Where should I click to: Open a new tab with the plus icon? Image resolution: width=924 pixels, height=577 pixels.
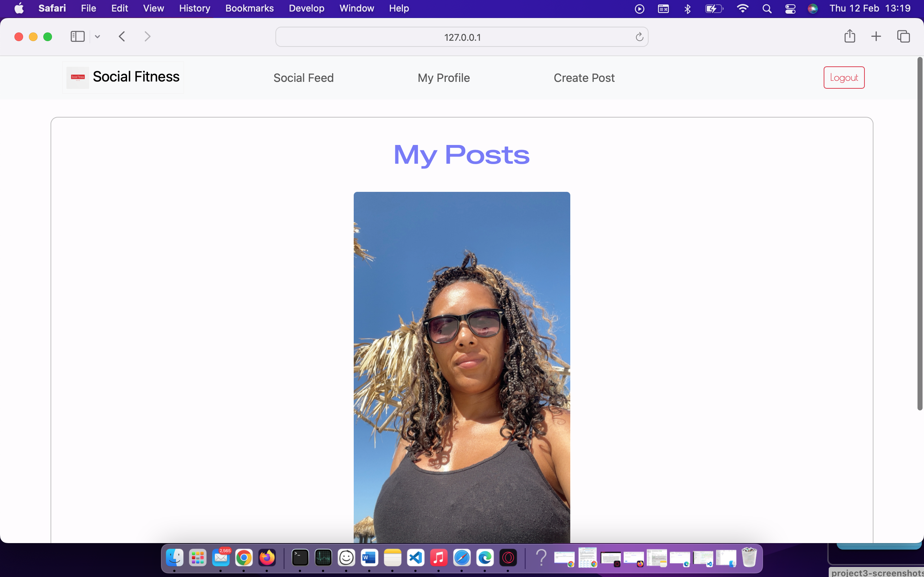tap(876, 36)
